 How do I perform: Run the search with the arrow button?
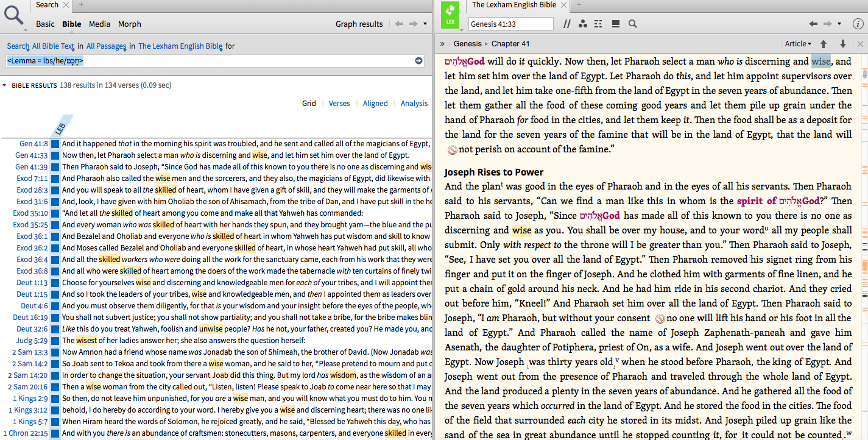click(x=418, y=61)
